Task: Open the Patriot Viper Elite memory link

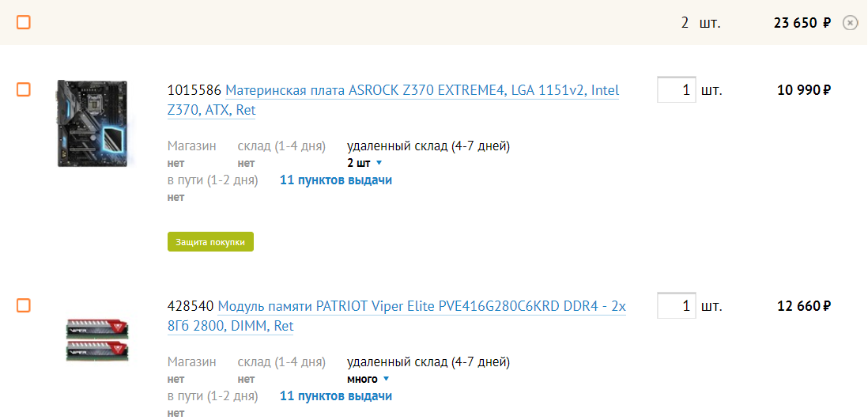Action: [x=421, y=306]
